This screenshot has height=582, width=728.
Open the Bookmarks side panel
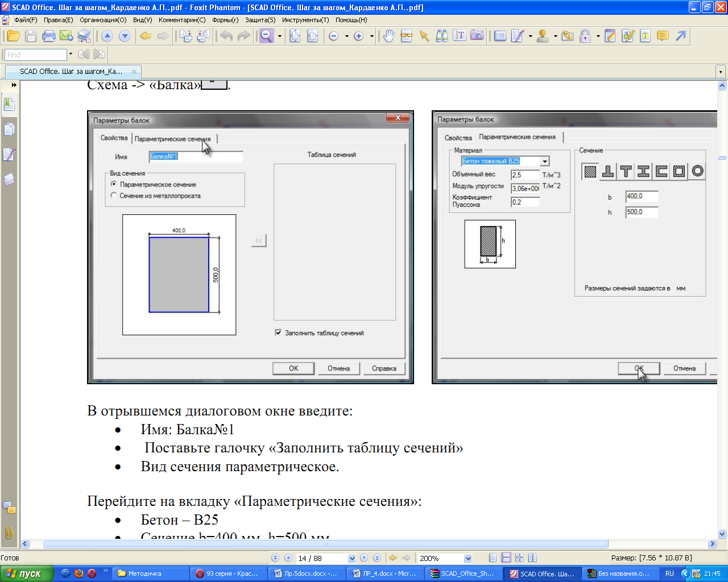pyautogui.click(x=9, y=105)
